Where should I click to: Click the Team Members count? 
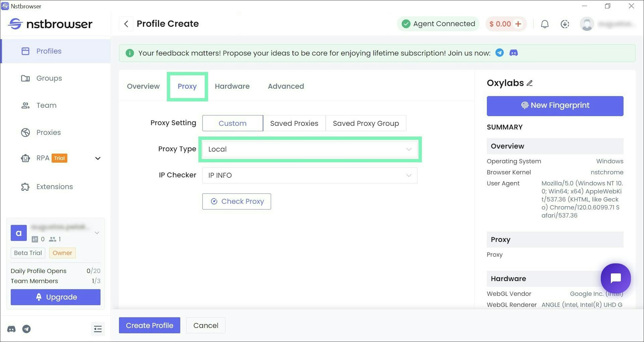click(x=96, y=281)
